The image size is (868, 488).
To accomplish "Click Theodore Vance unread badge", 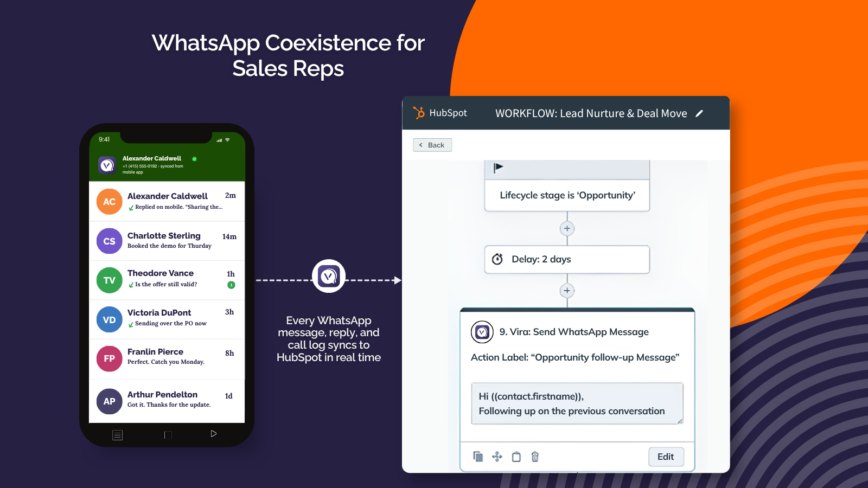I will pyautogui.click(x=231, y=285).
